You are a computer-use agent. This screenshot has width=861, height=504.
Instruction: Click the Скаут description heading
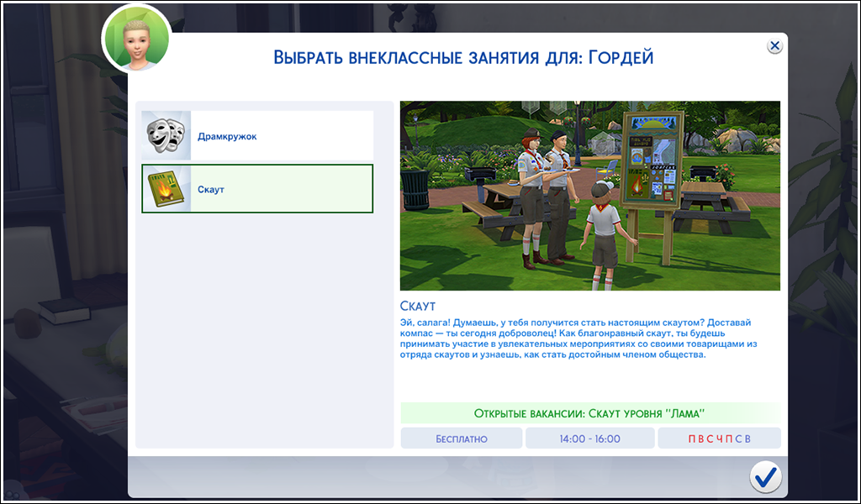coord(419,305)
